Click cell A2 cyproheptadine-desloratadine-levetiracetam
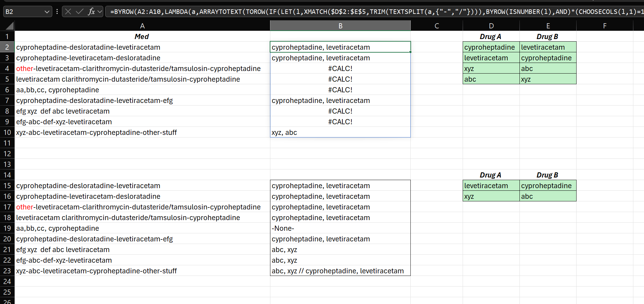 [x=142, y=47]
